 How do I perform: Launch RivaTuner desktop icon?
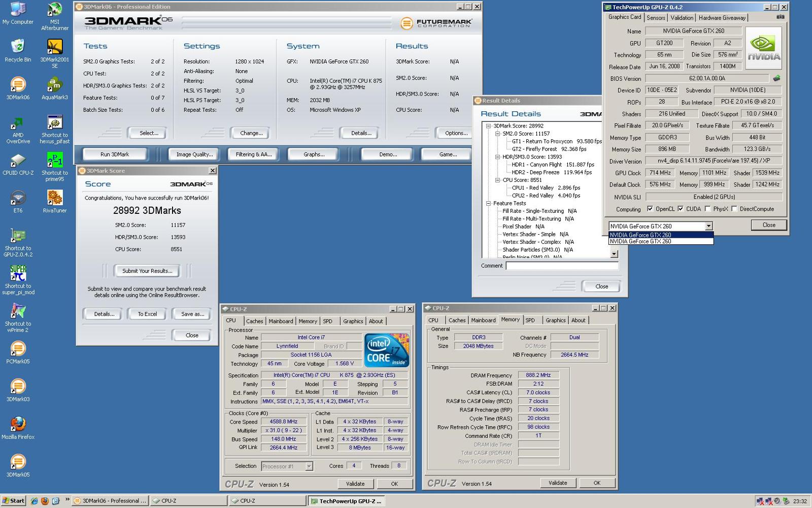coord(55,202)
